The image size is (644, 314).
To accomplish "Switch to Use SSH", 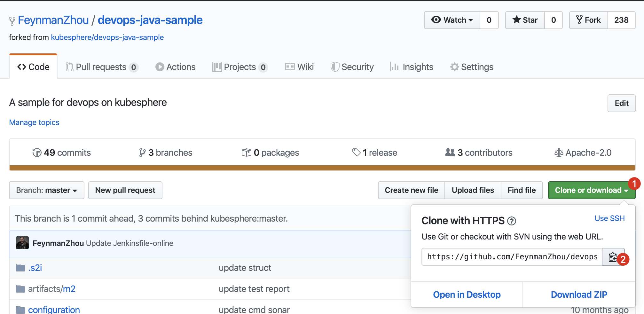I will tap(609, 218).
